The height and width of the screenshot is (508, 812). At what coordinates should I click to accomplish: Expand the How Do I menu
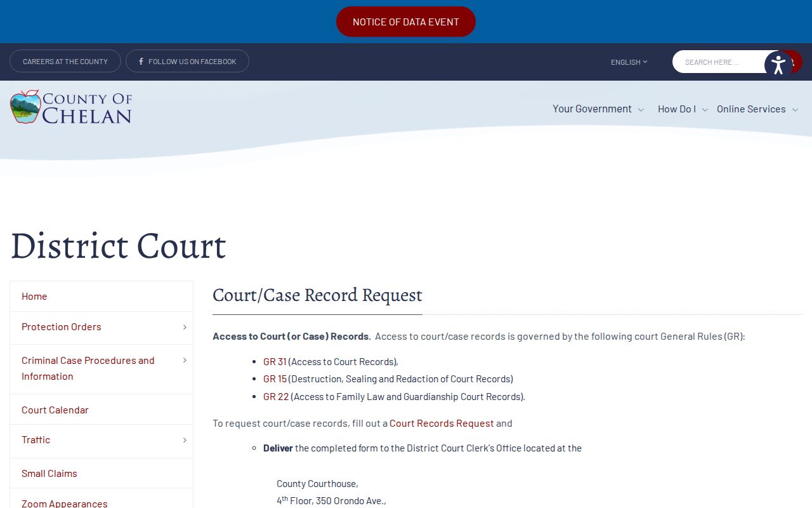click(x=683, y=109)
